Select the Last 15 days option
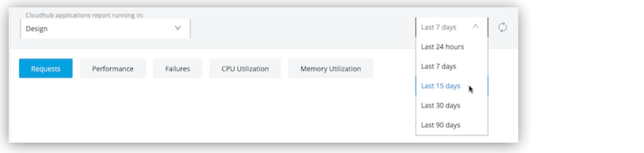644x153 pixels. coord(451,86)
